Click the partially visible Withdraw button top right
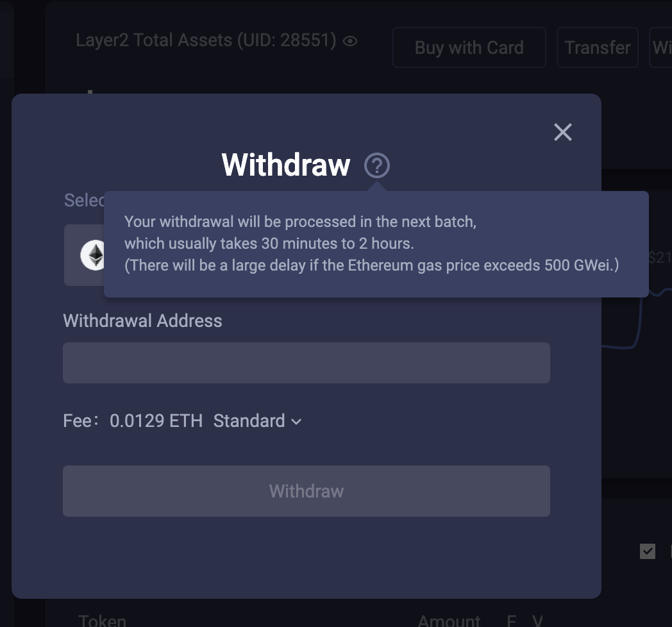Viewport: 672px width, 627px height. [662, 47]
